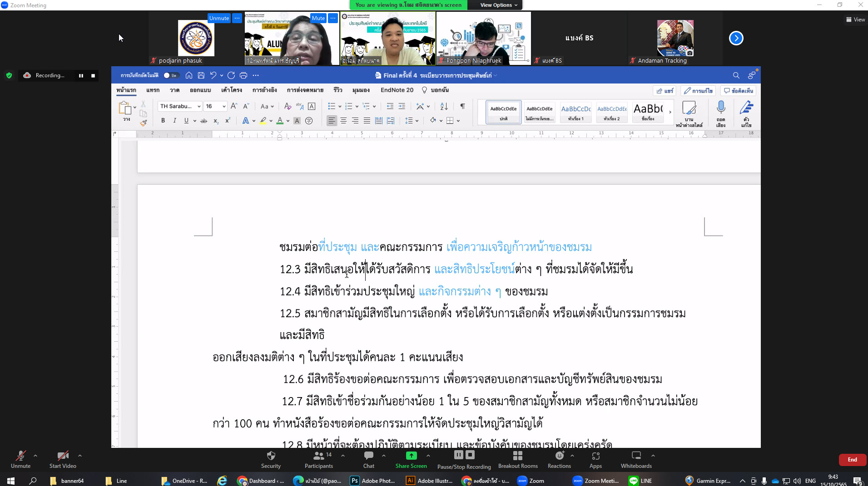Stop recording using the square stop button
868x486 pixels.
[x=93, y=76]
